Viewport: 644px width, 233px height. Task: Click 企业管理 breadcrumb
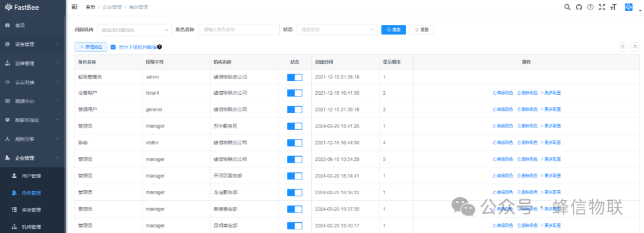[112, 7]
